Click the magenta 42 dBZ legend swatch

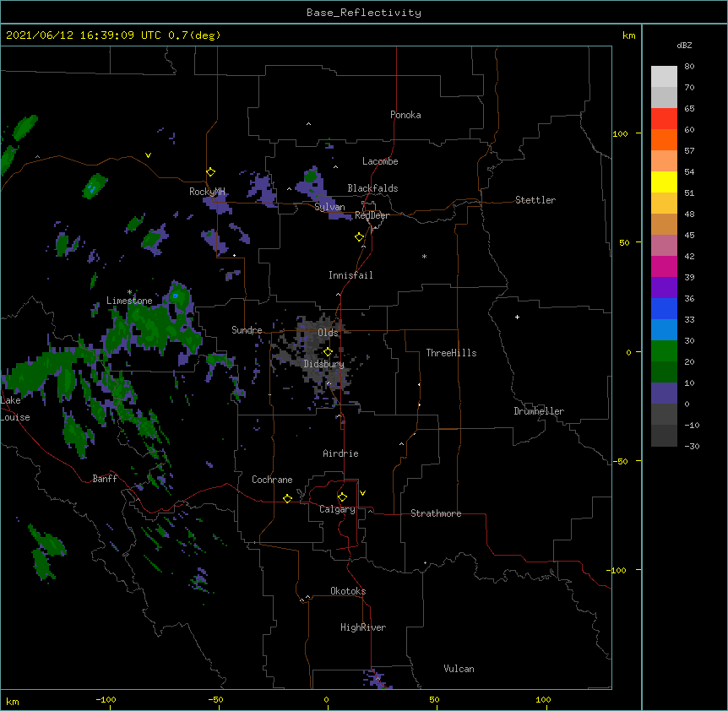tap(664, 266)
